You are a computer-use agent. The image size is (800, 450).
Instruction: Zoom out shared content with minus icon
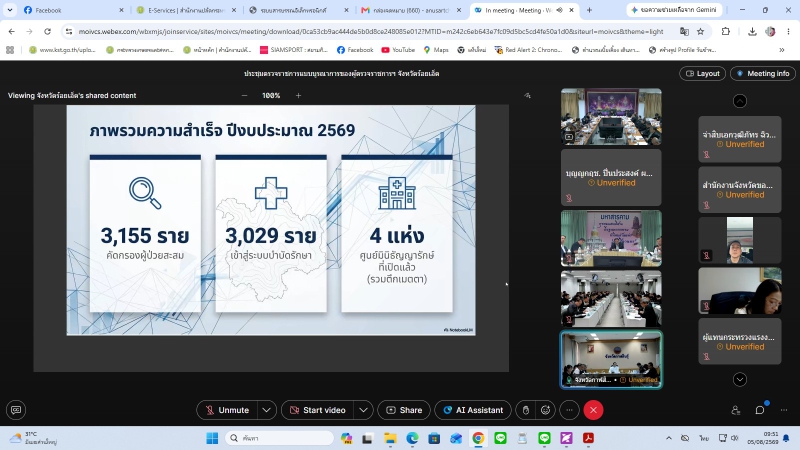click(x=244, y=95)
